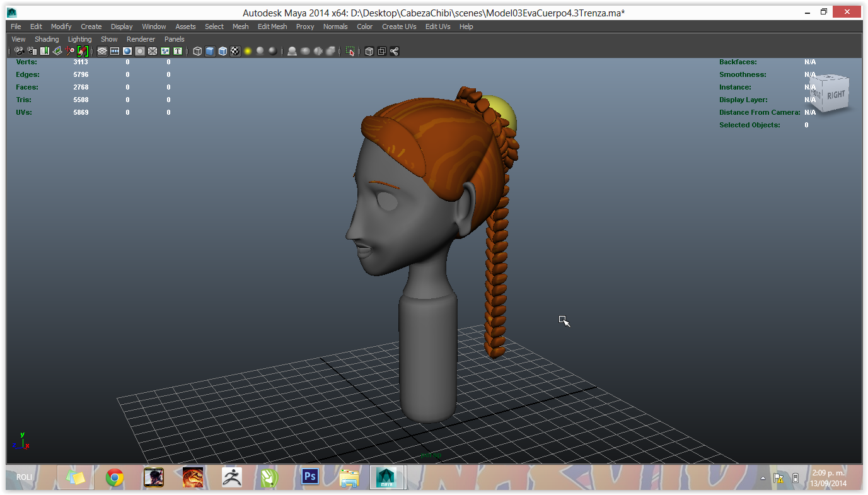Toggle X-Ray Active Components icon
868x495 pixels.
[x=382, y=51]
